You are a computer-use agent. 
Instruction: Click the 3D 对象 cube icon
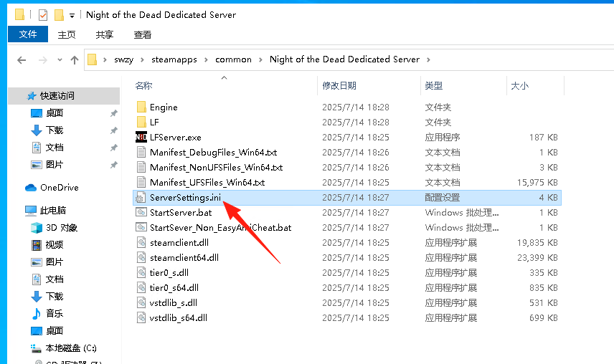tap(37, 228)
